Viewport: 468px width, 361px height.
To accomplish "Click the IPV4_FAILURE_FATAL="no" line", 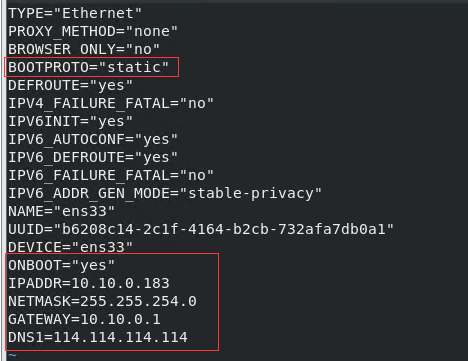I will 111,103.
